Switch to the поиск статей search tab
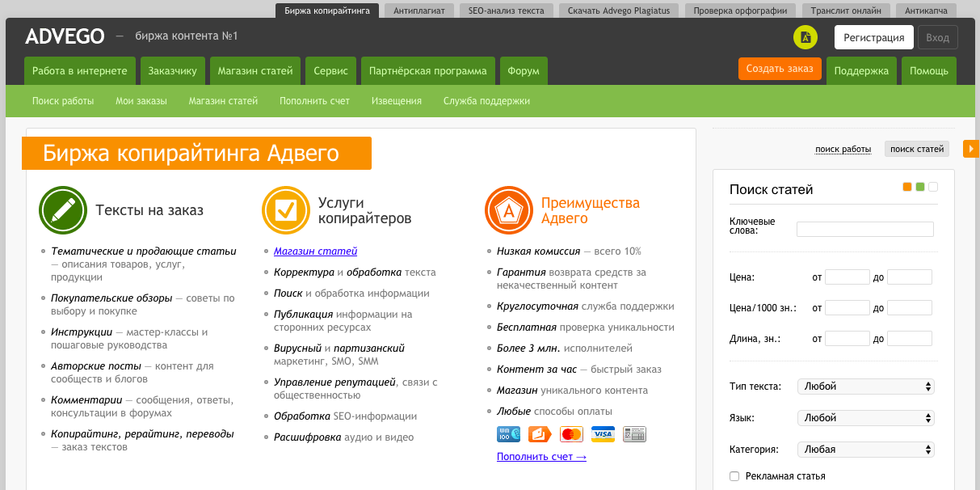The height and width of the screenshot is (490, 980). click(917, 149)
